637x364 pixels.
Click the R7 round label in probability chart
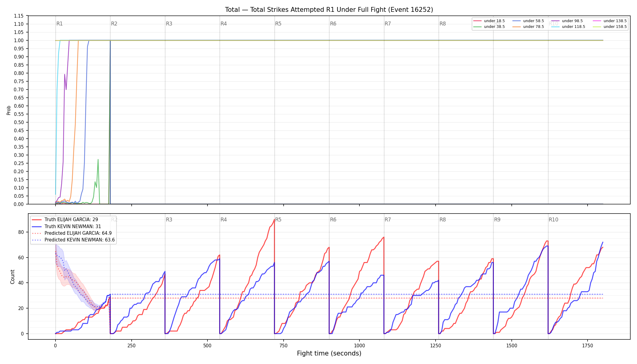point(388,24)
